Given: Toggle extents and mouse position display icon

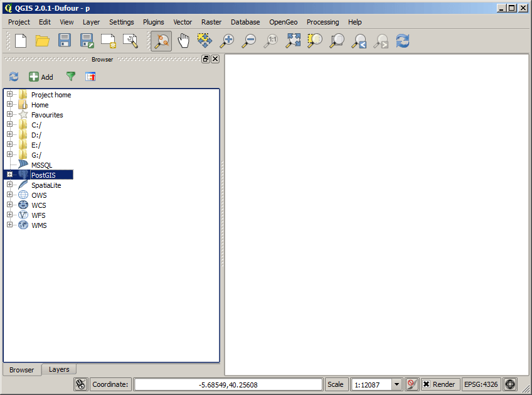Looking at the screenshot, I should 81,384.
